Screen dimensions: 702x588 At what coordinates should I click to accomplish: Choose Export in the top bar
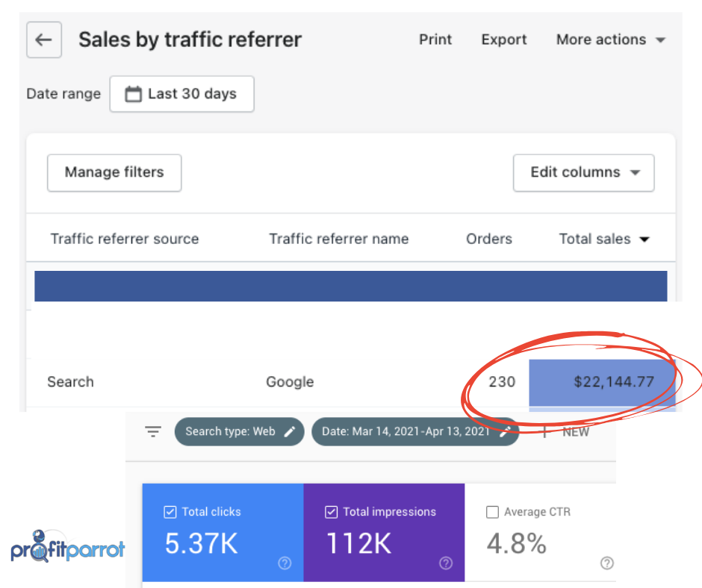[503, 40]
